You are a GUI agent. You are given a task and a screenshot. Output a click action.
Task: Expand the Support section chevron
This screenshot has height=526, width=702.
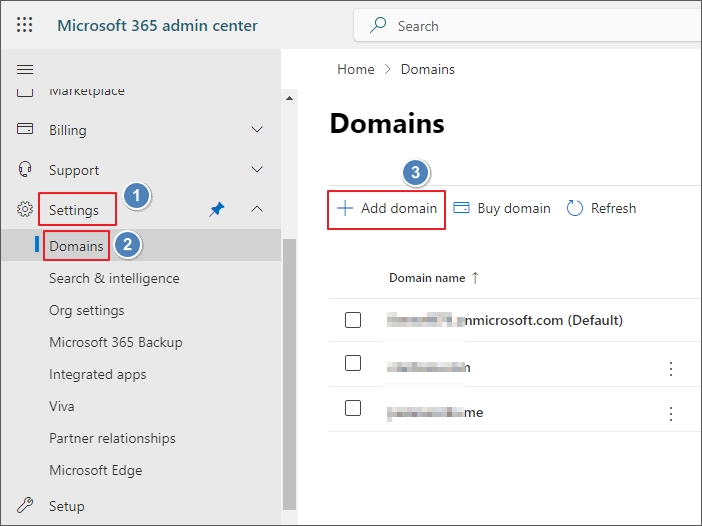[257, 169]
